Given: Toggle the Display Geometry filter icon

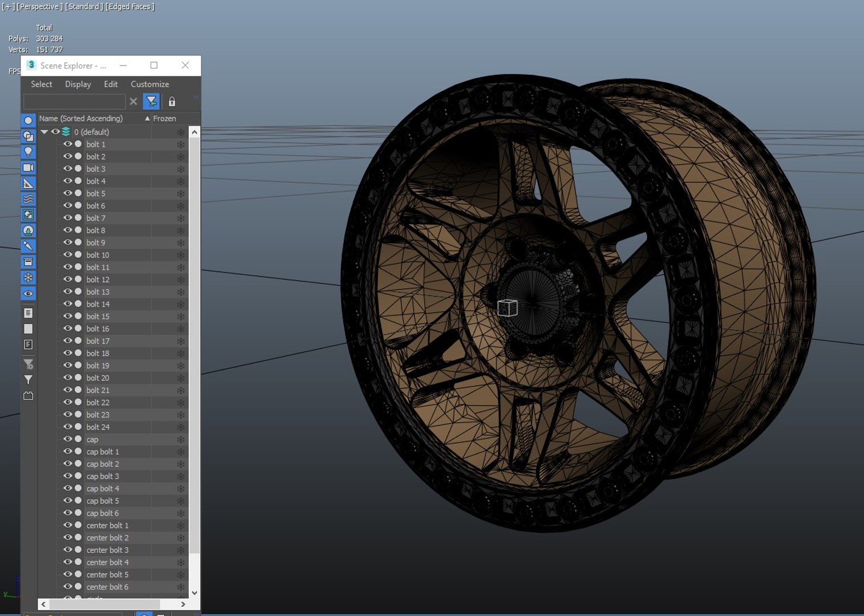Looking at the screenshot, I should [x=28, y=120].
